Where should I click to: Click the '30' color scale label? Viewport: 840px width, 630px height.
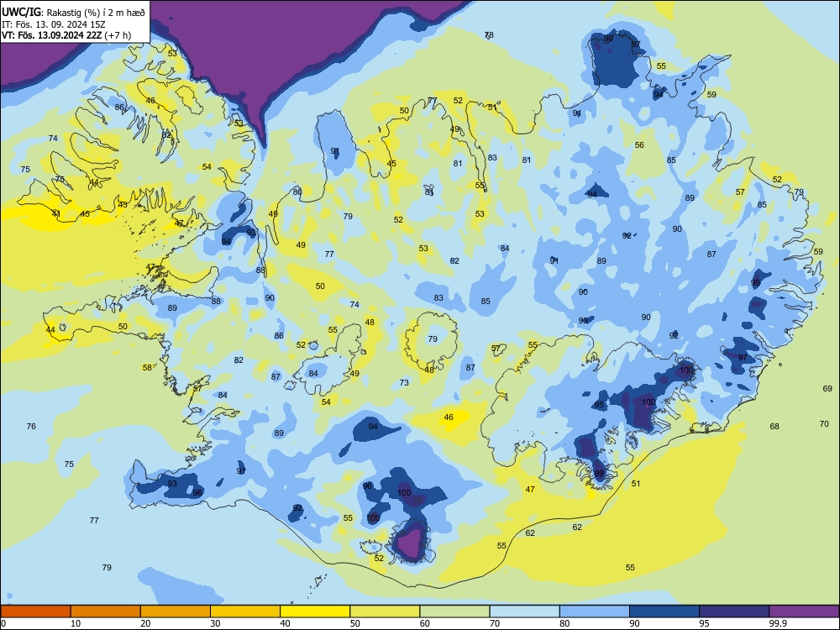(x=215, y=623)
